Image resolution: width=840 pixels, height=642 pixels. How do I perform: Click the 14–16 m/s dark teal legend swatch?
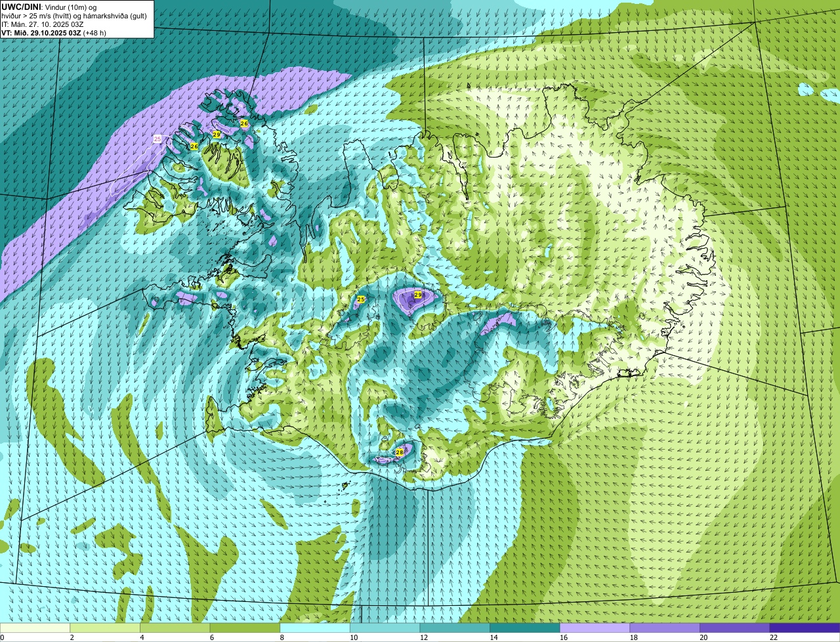[525, 628]
